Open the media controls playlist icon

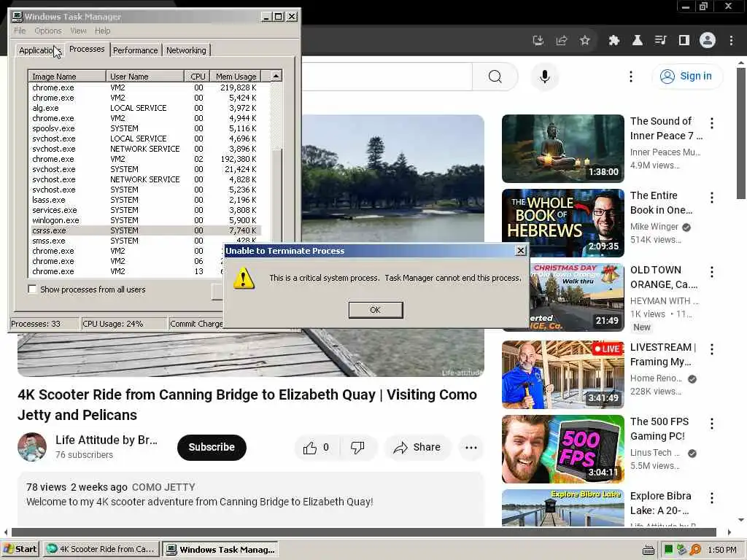(661, 41)
